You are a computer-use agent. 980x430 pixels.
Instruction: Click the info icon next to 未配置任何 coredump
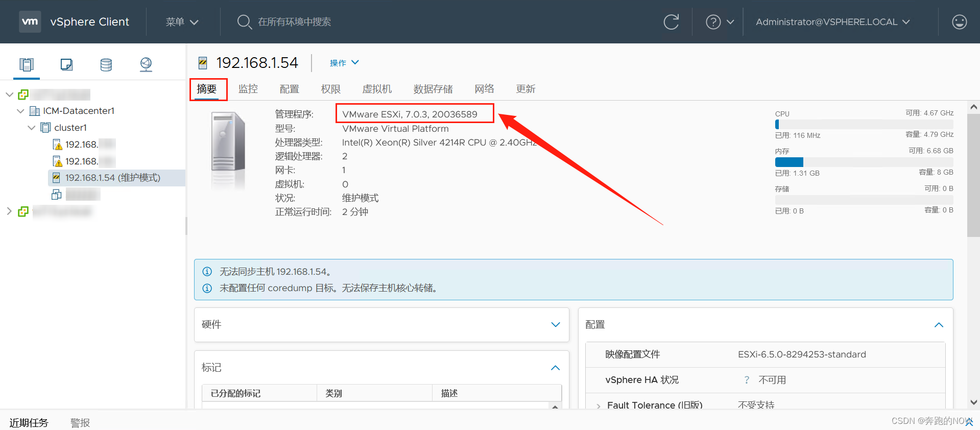pyautogui.click(x=207, y=288)
